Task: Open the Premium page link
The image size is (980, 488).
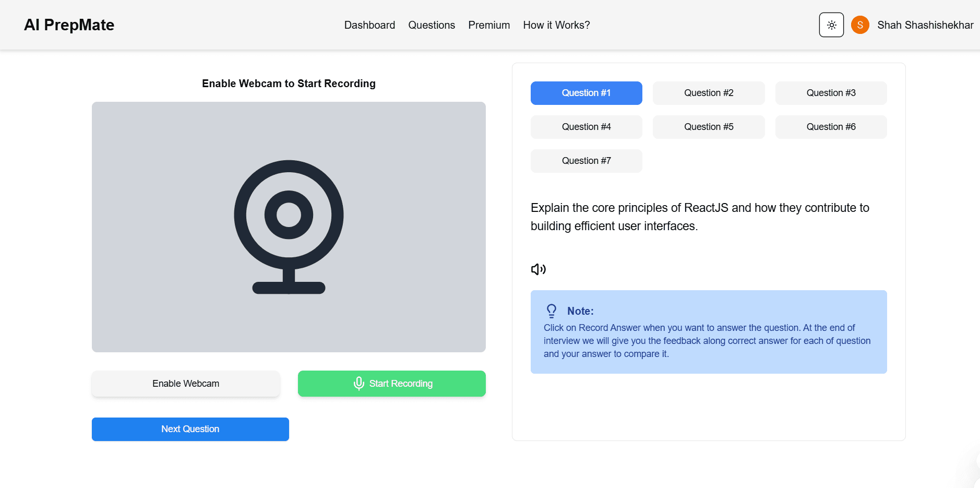Action: point(489,25)
